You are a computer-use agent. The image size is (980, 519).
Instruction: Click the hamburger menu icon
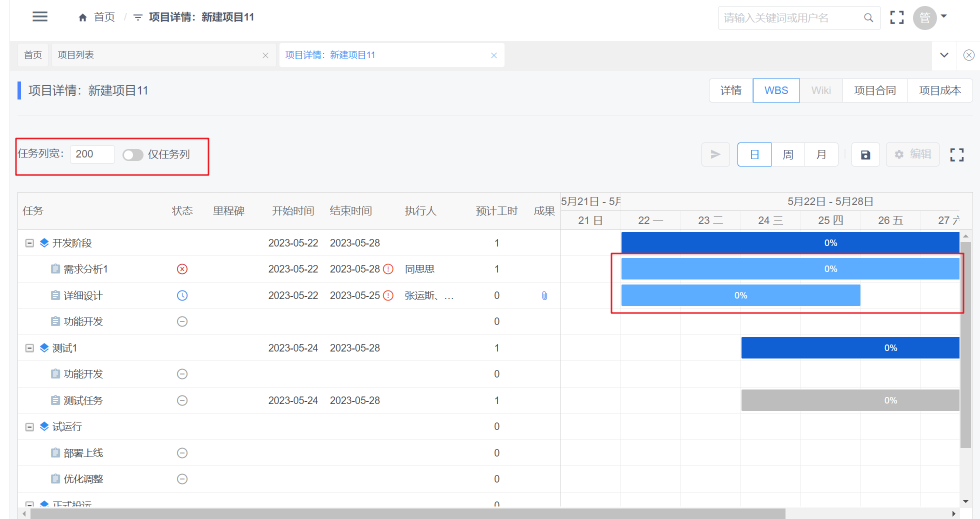[x=40, y=17]
